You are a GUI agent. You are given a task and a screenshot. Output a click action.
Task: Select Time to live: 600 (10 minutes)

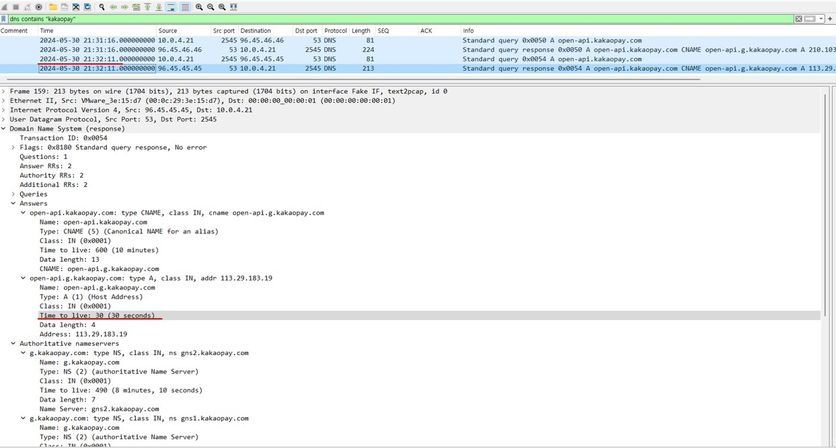click(x=99, y=250)
